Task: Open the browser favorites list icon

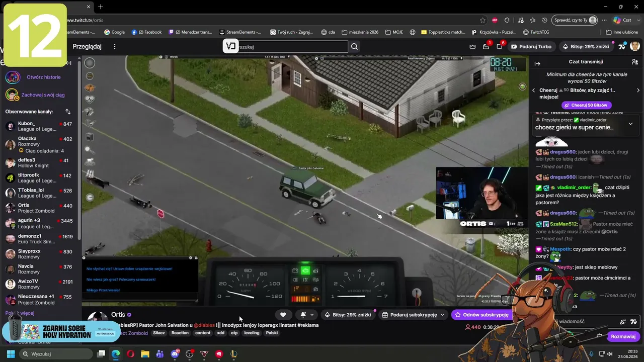Action: (532, 20)
